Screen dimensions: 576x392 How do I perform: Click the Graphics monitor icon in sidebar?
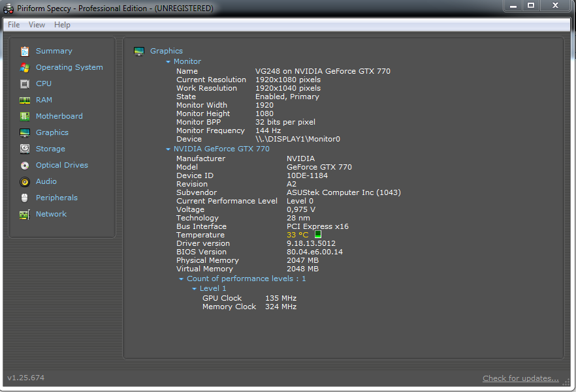pos(25,133)
